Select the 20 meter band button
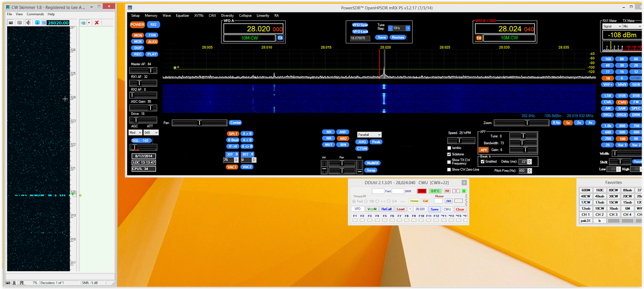This screenshot has height=289, width=644. click(x=636, y=66)
